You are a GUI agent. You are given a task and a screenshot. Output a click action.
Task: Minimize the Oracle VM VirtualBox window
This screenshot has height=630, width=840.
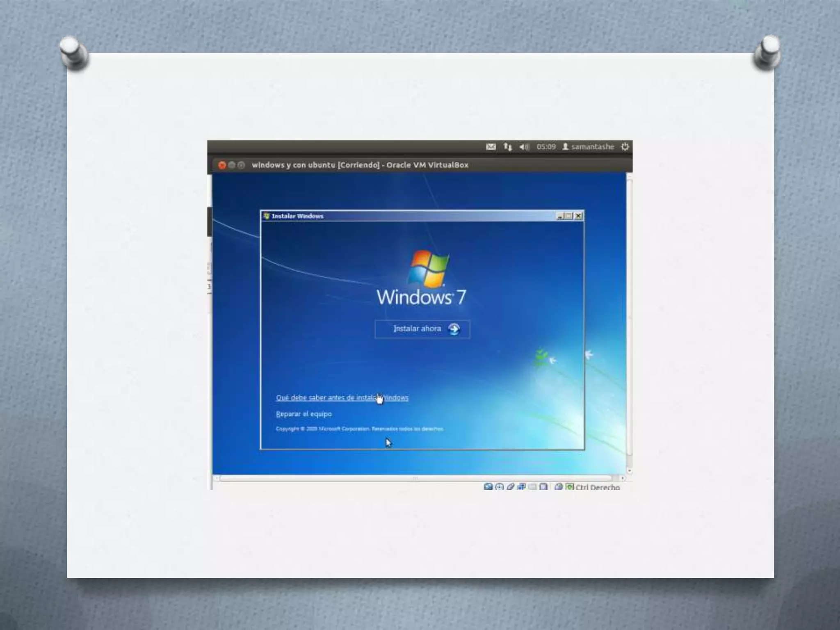(x=232, y=165)
